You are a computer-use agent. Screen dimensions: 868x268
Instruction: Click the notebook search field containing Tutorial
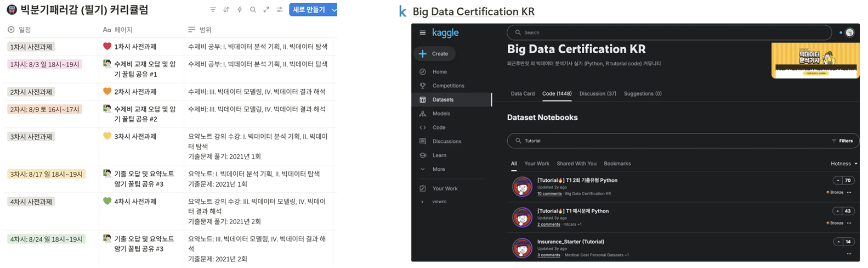point(669,141)
